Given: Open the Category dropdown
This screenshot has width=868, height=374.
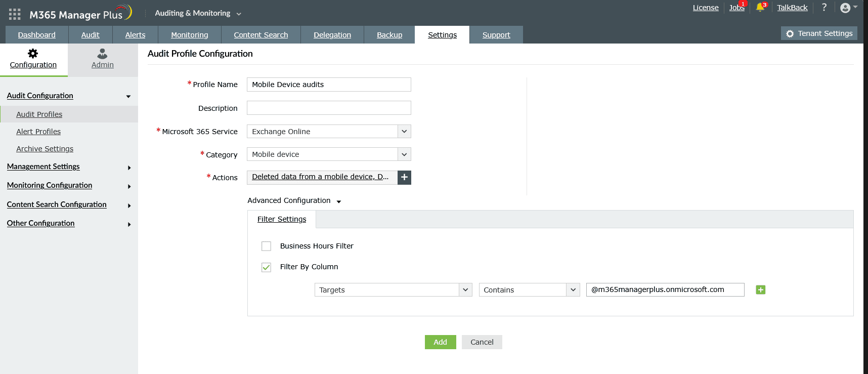Looking at the screenshot, I should [x=329, y=154].
